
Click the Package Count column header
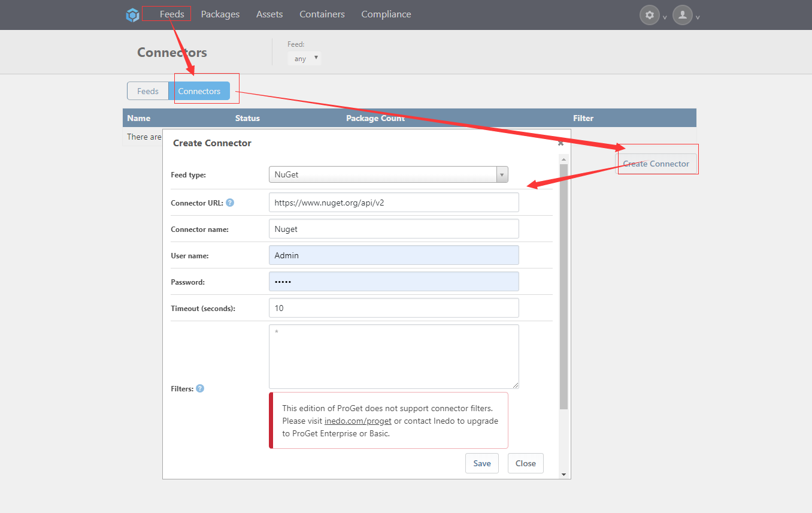click(x=375, y=118)
